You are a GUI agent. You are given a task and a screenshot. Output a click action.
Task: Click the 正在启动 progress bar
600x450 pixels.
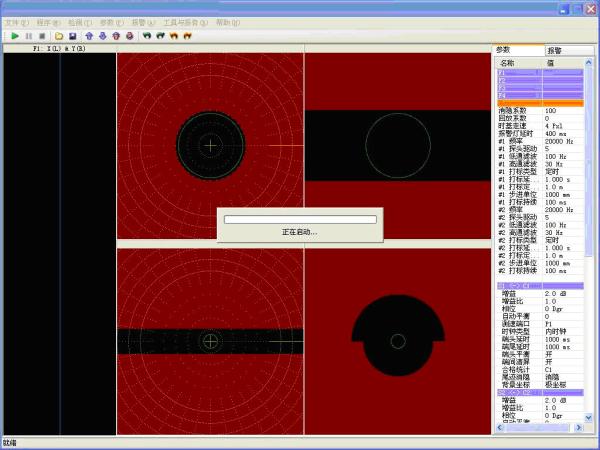click(x=300, y=219)
